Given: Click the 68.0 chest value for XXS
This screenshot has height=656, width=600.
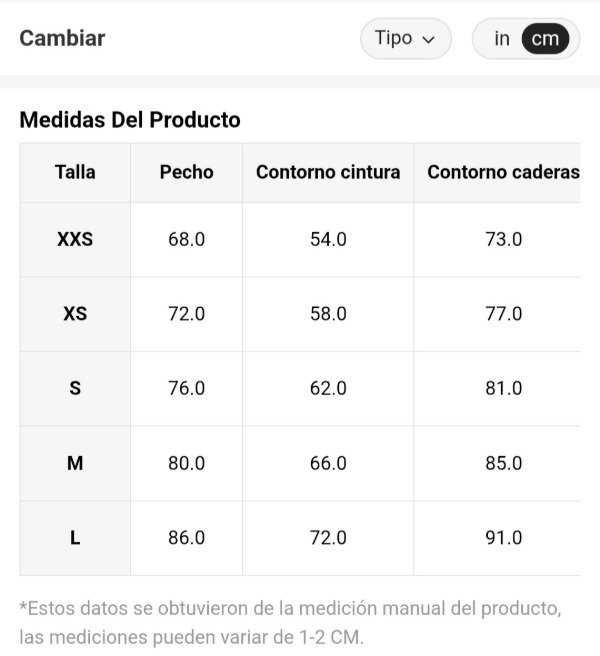Looking at the screenshot, I should coord(186,240).
